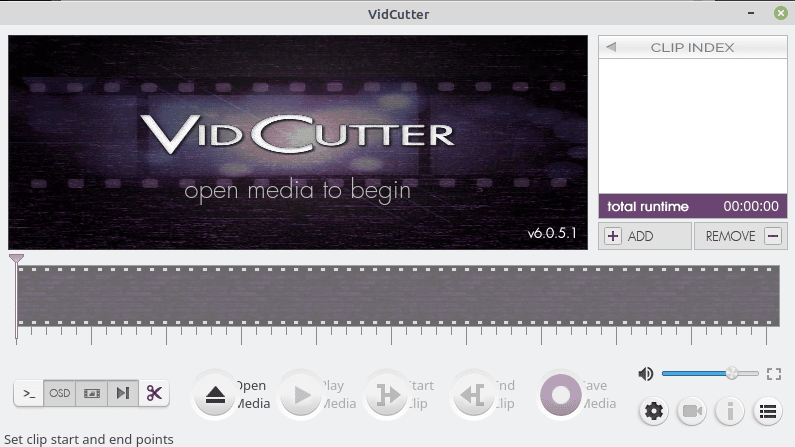Click the Save Media button
Screen dimensions: 795x447
560,395
